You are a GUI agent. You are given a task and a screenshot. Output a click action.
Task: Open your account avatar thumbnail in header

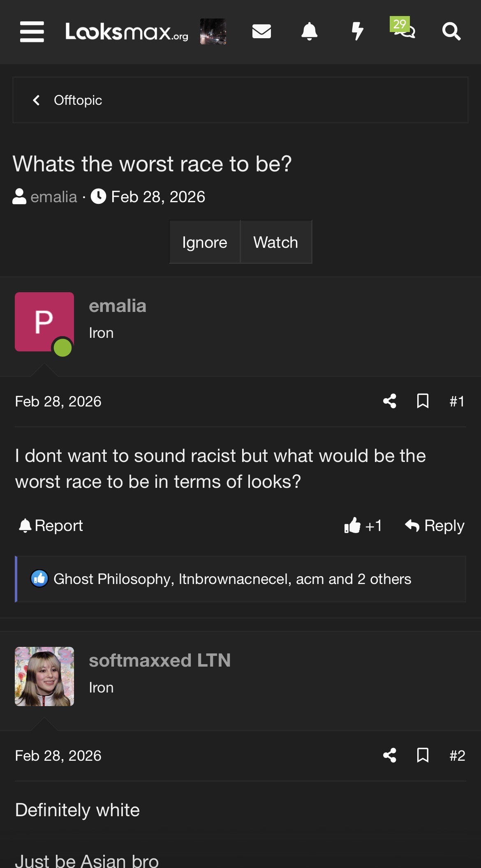coord(213,31)
